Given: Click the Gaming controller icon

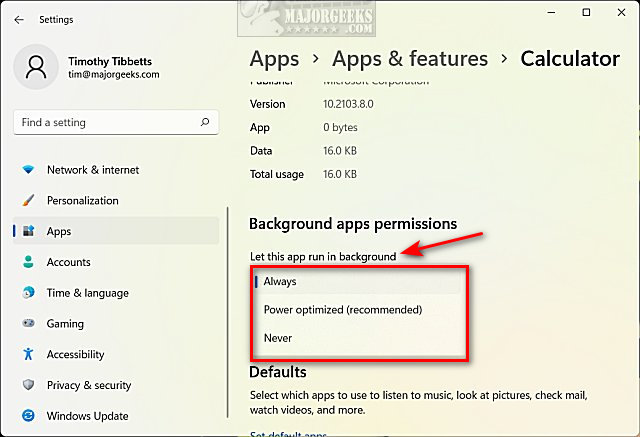Looking at the screenshot, I should pyautogui.click(x=28, y=324).
